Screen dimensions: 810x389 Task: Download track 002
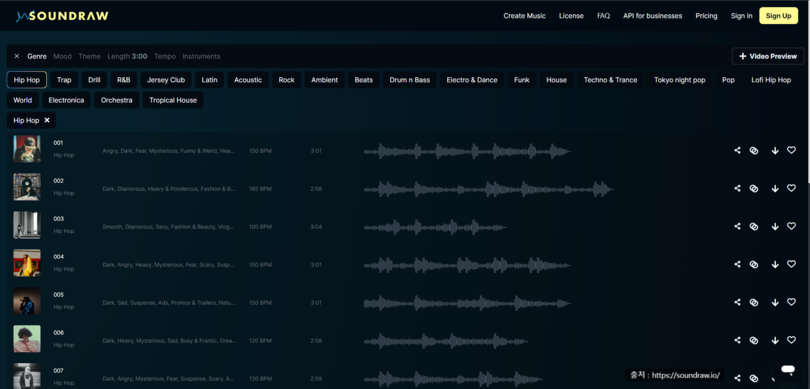coord(775,189)
